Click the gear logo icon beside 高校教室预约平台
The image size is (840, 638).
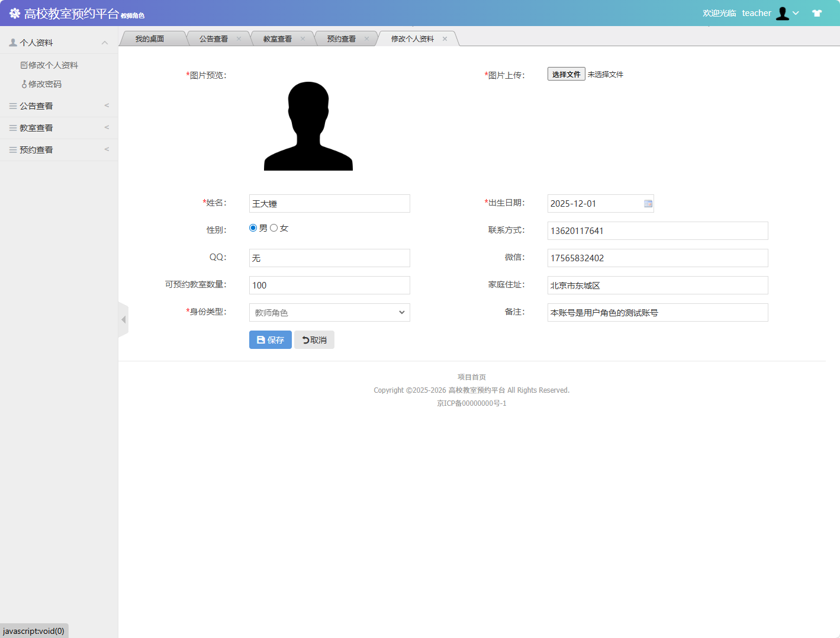click(14, 12)
